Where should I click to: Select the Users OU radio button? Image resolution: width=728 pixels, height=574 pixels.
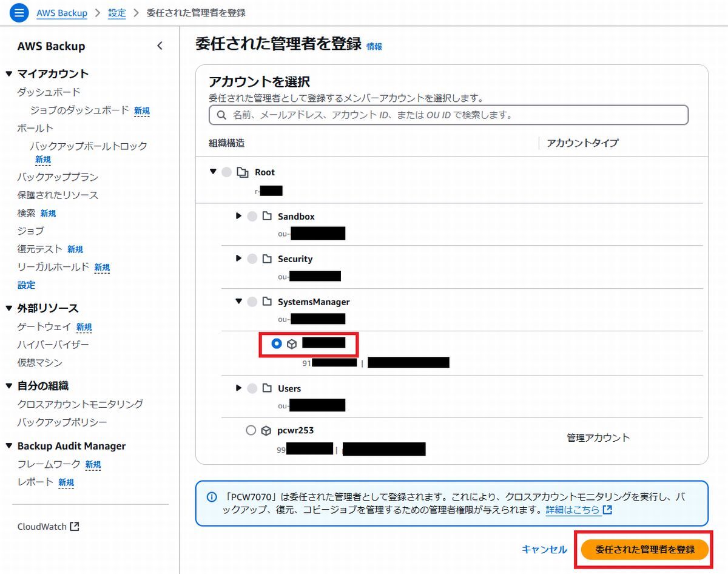(x=252, y=388)
